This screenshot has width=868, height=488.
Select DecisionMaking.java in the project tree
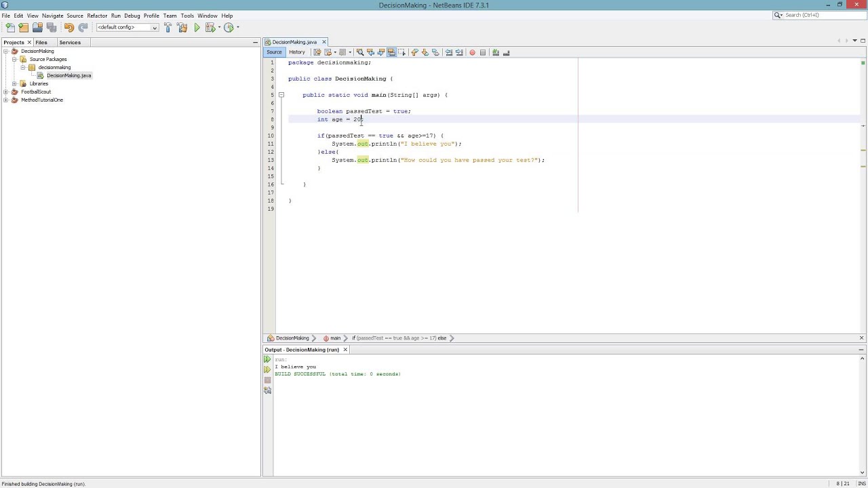pyautogui.click(x=68, y=76)
